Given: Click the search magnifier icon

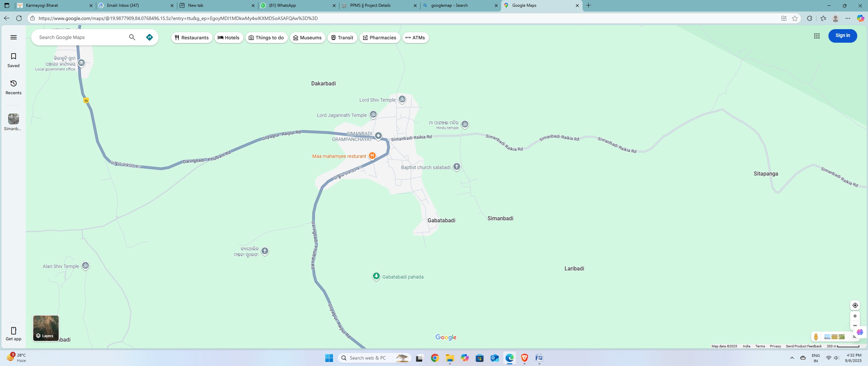Looking at the screenshot, I should pyautogui.click(x=132, y=37).
